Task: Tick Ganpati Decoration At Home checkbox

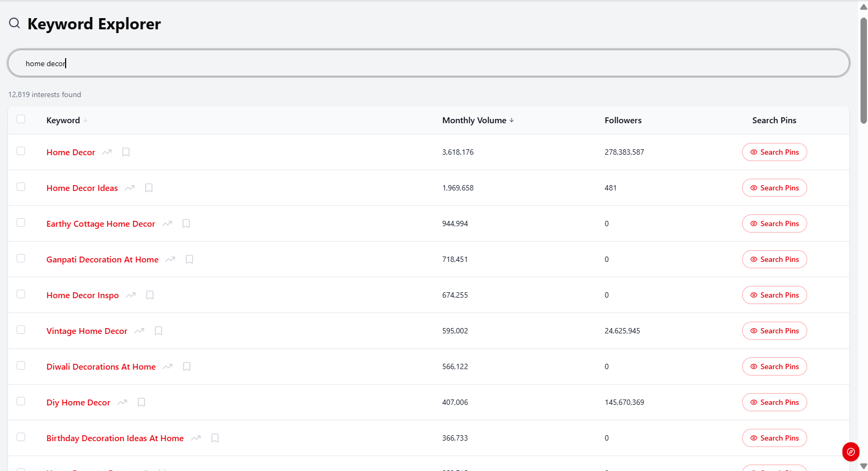Action: tap(21, 258)
